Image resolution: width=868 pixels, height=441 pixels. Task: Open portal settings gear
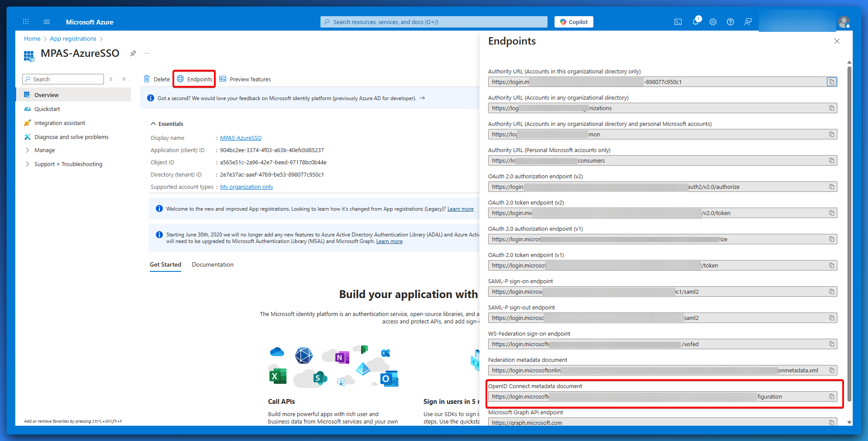pos(713,22)
